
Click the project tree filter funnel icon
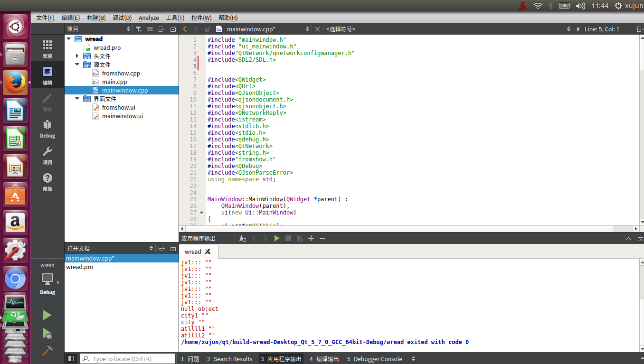[138, 29]
